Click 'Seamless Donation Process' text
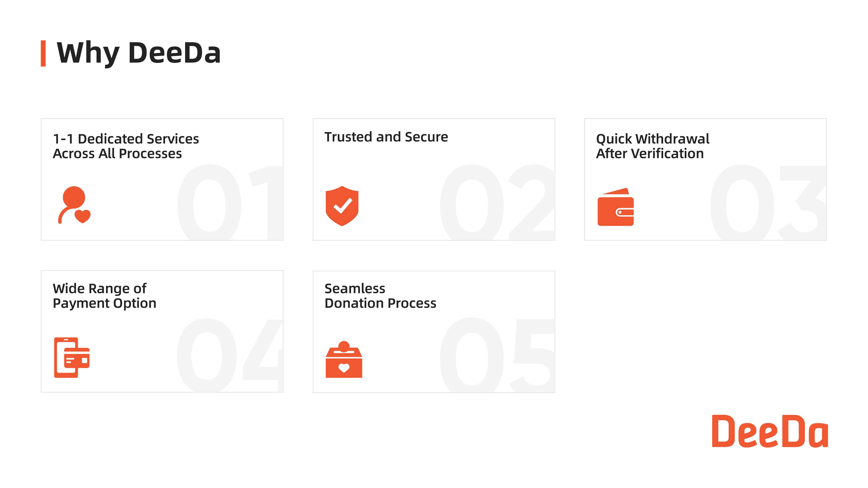The width and height of the screenshot is (868, 488). pos(381,296)
